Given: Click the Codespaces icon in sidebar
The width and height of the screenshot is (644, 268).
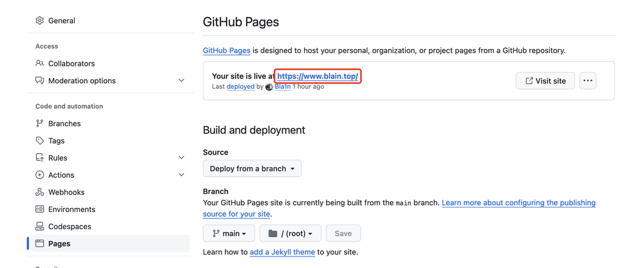Looking at the screenshot, I should pos(39,227).
